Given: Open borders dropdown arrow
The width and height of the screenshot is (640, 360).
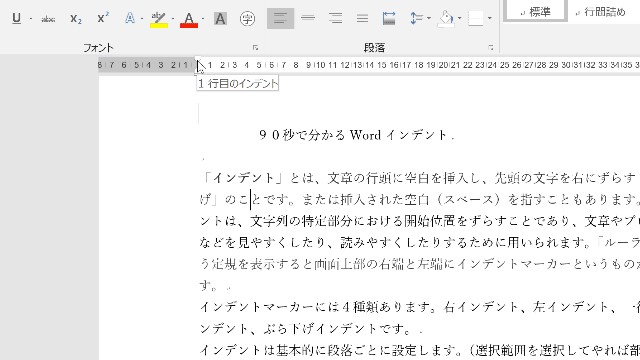Looking at the screenshot, I should click(x=490, y=18).
